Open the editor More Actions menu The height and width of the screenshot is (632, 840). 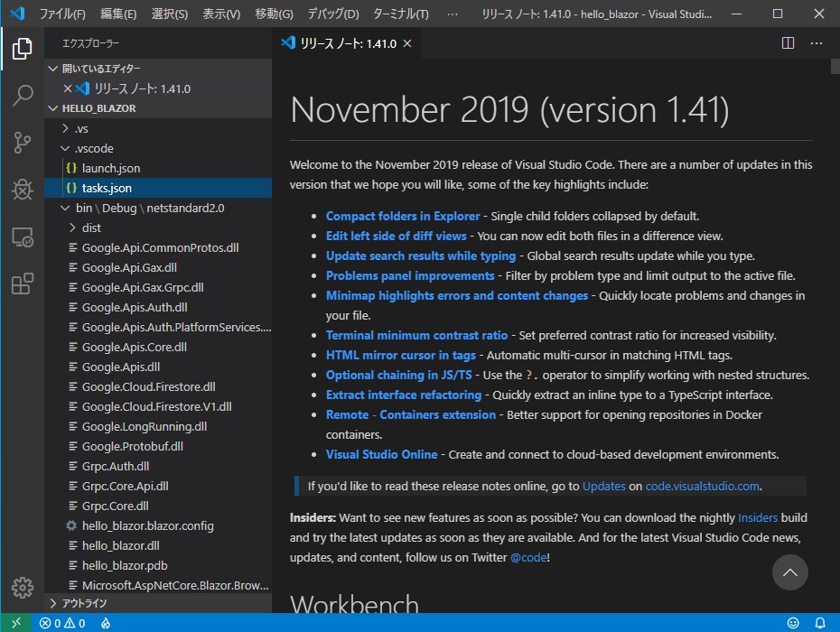pyautogui.click(x=816, y=42)
